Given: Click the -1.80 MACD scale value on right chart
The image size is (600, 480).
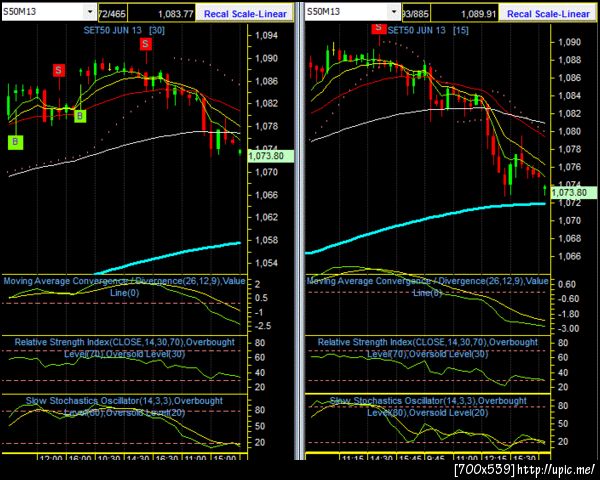Looking at the screenshot, I should click(568, 314).
